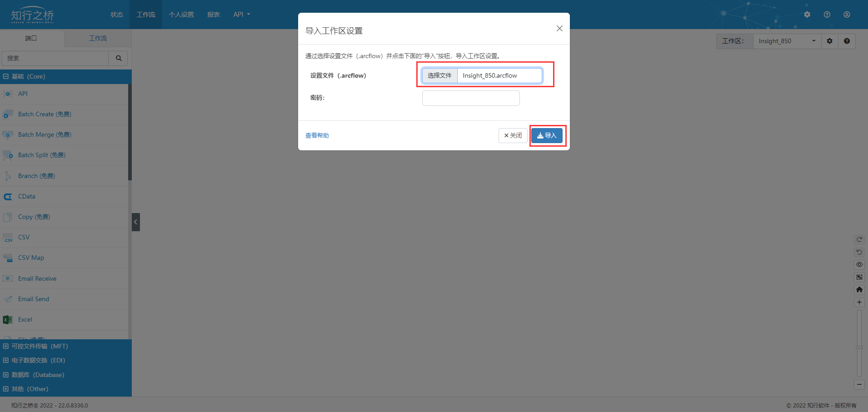
Task: Open workspace settings gear icon
Action: point(829,41)
